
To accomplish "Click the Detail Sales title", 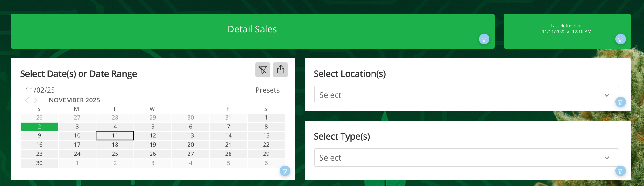I will (x=252, y=29).
